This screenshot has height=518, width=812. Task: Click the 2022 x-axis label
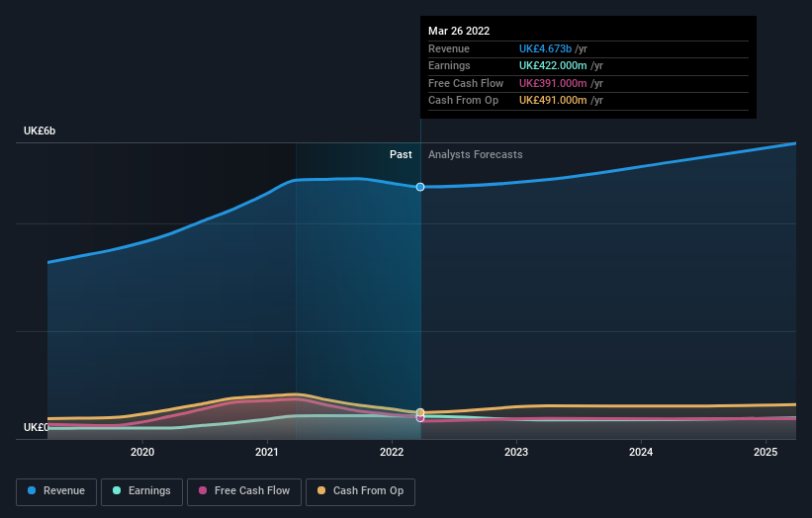point(392,452)
